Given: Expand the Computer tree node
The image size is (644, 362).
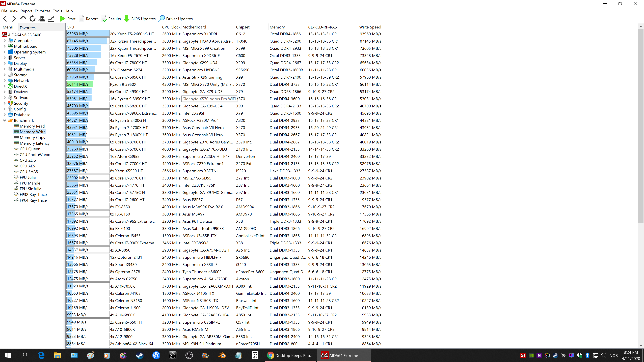Looking at the screenshot, I should (x=5, y=40).
